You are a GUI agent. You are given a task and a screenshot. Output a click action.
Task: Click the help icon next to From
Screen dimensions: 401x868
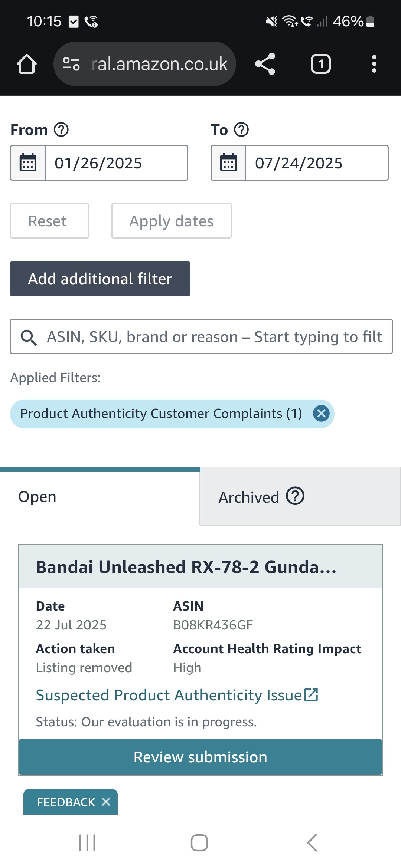(x=61, y=130)
